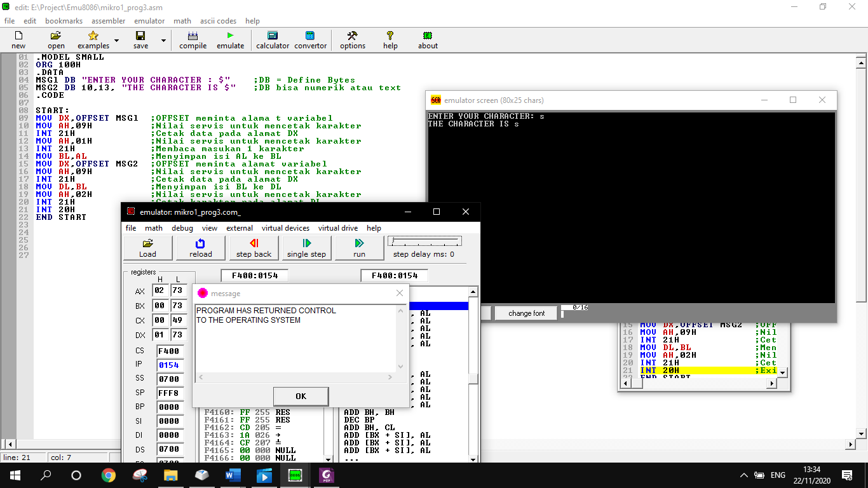This screenshot has width=868, height=488.
Task: Open the virtual devices menu
Action: coord(285,228)
